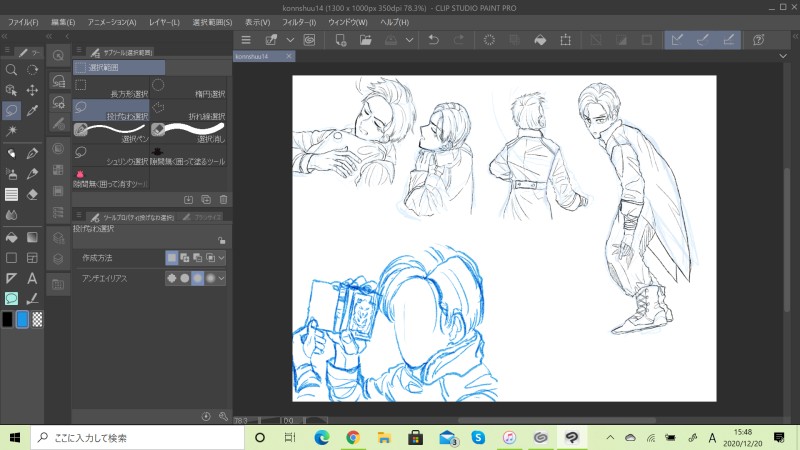
Task: Open the ファイル(F) menu
Action: click(x=23, y=22)
